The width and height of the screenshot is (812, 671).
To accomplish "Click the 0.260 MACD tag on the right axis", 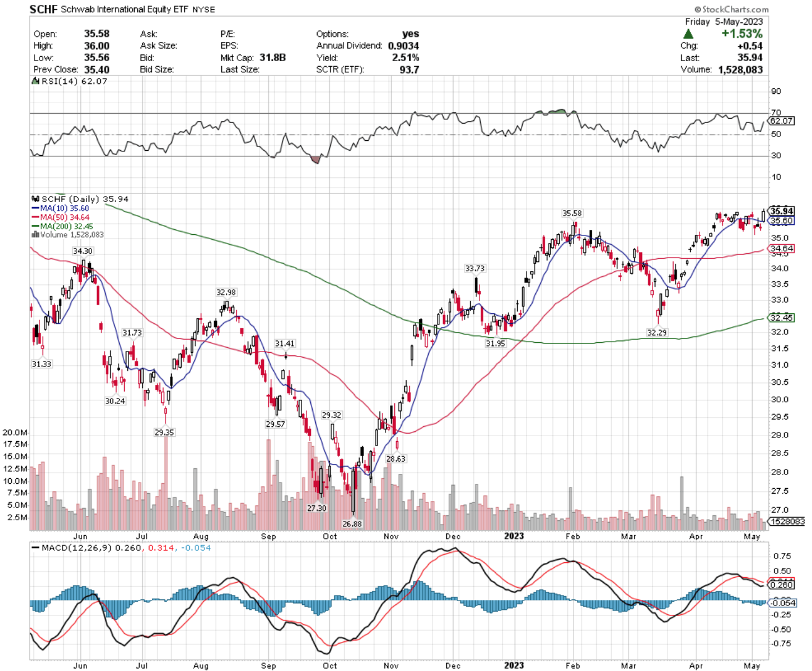I will (782, 584).
